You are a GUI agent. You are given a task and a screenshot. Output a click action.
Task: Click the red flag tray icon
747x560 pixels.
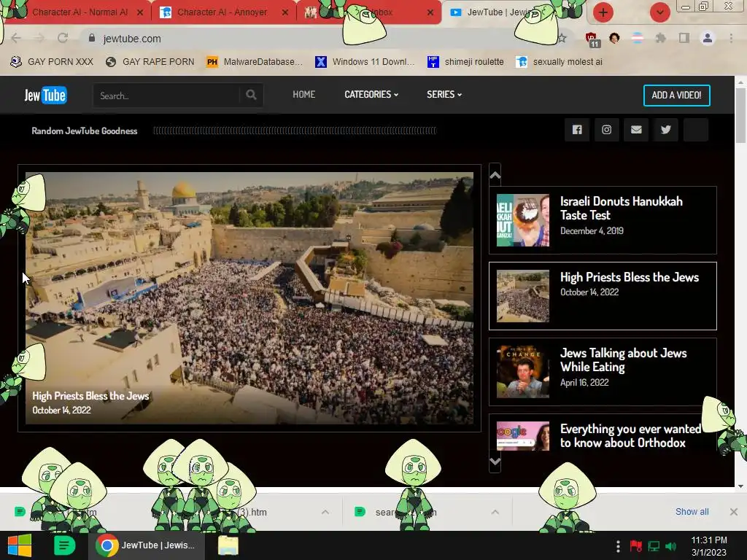point(635,546)
